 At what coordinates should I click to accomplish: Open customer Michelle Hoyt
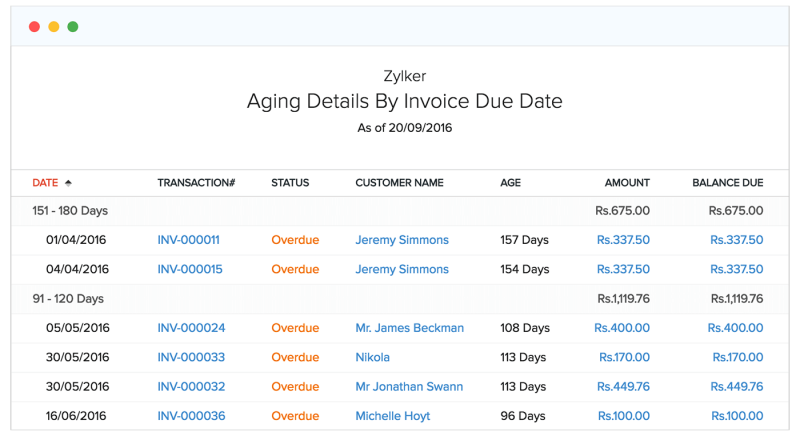[x=394, y=415]
